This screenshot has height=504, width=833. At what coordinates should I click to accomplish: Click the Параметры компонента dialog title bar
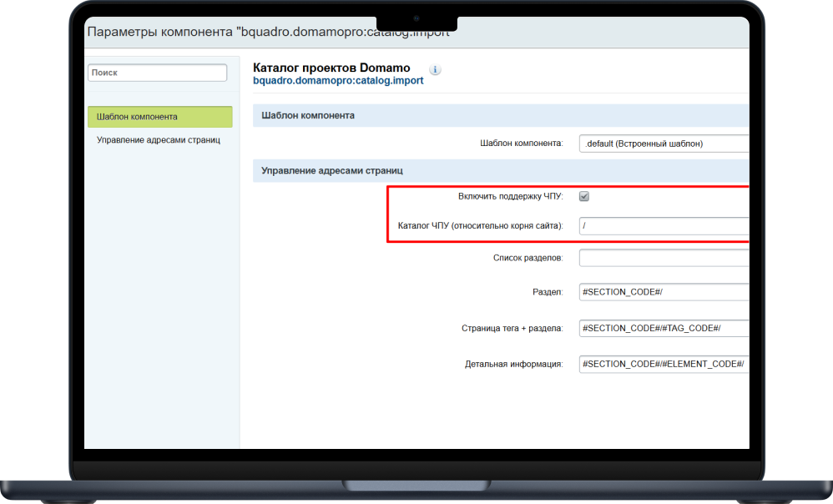pos(268,33)
